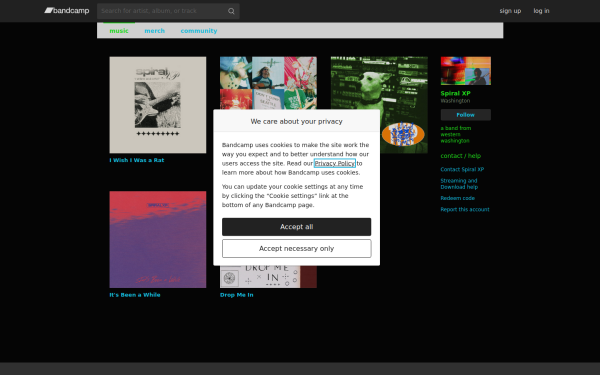Switch to the community tab
The image size is (600, 375).
(199, 31)
